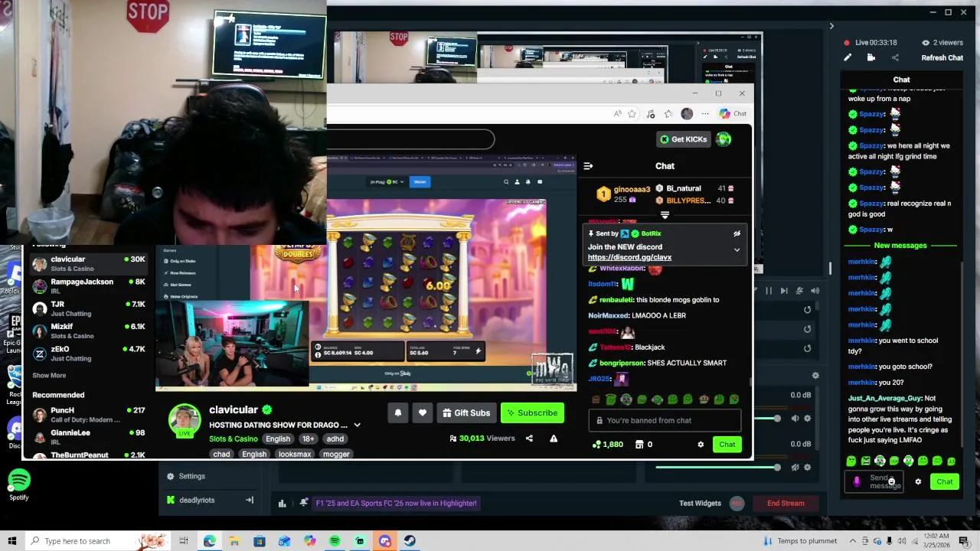The height and width of the screenshot is (551, 980).
Task: Click the End Stream button
Action: point(786,503)
